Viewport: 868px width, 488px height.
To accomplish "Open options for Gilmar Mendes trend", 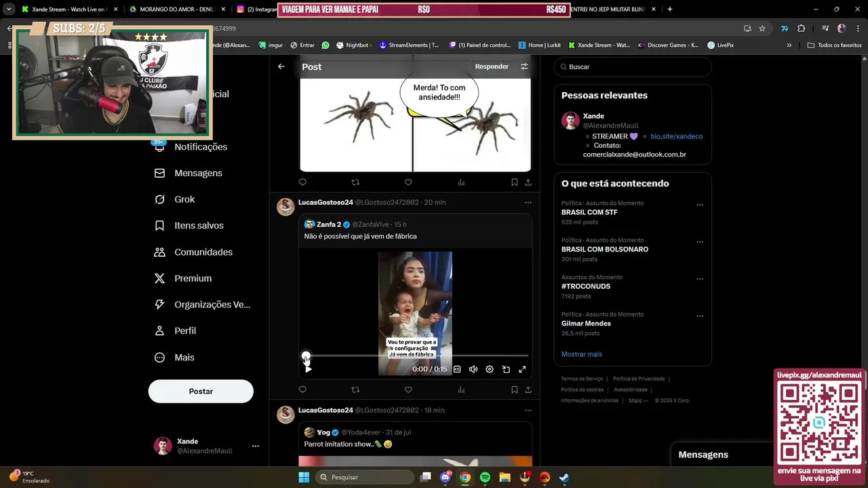I will (x=700, y=316).
